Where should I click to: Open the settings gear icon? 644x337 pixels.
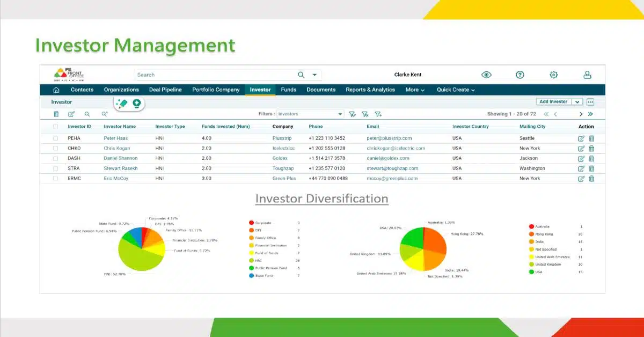[x=554, y=75]
